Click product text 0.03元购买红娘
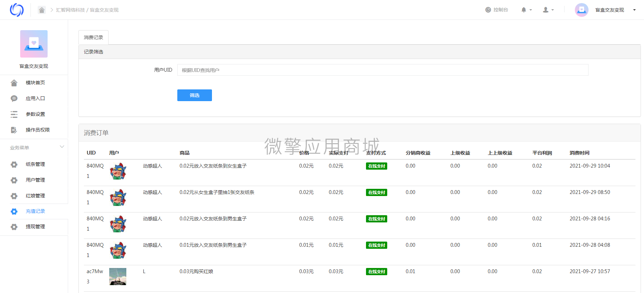This screenshot has height=293, width=644. (196, 271)
